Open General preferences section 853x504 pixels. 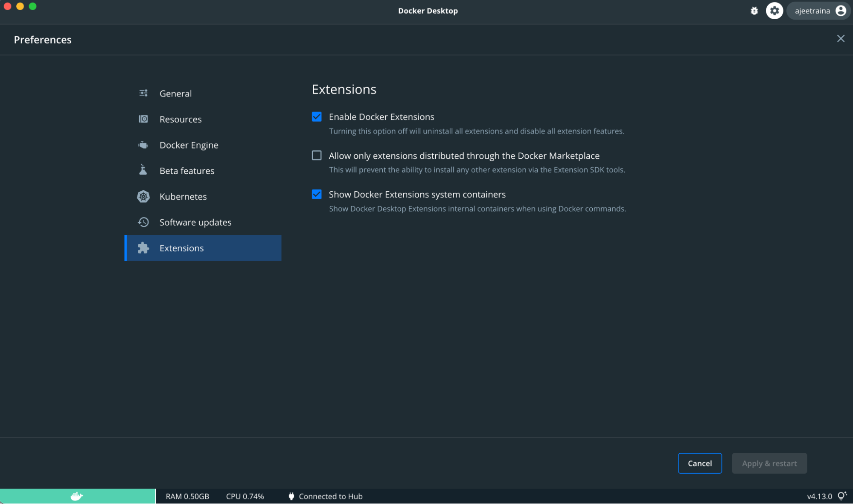click(175, 93)
